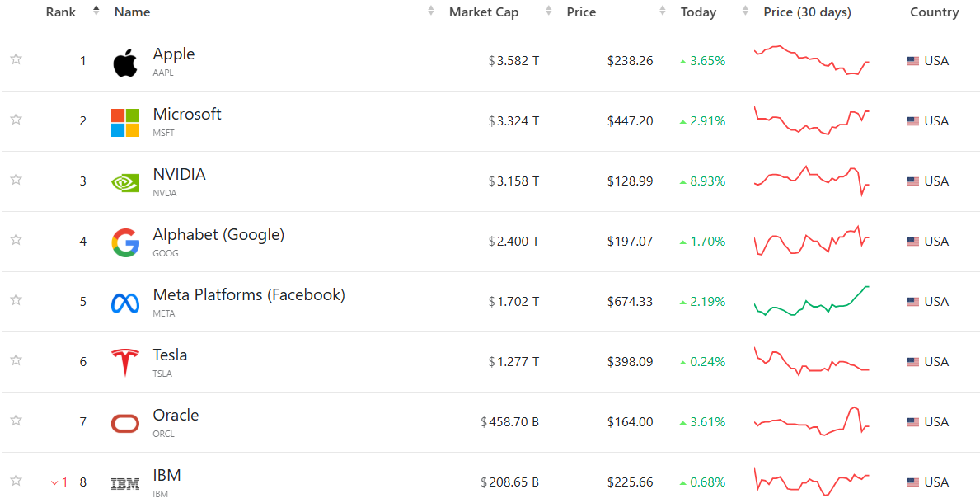This screenshot has width=980, height=503.
Task: Click the red Tesla T logo
Action: click(125, 363)
